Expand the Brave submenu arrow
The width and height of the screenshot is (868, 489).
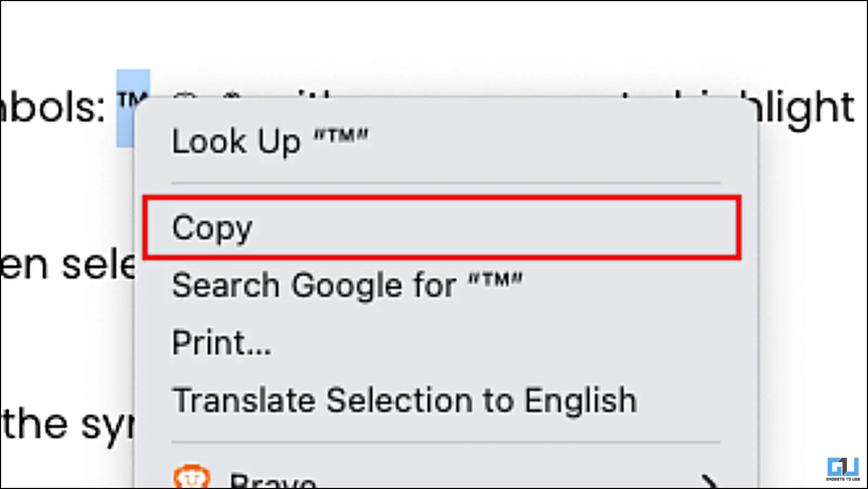708,481
